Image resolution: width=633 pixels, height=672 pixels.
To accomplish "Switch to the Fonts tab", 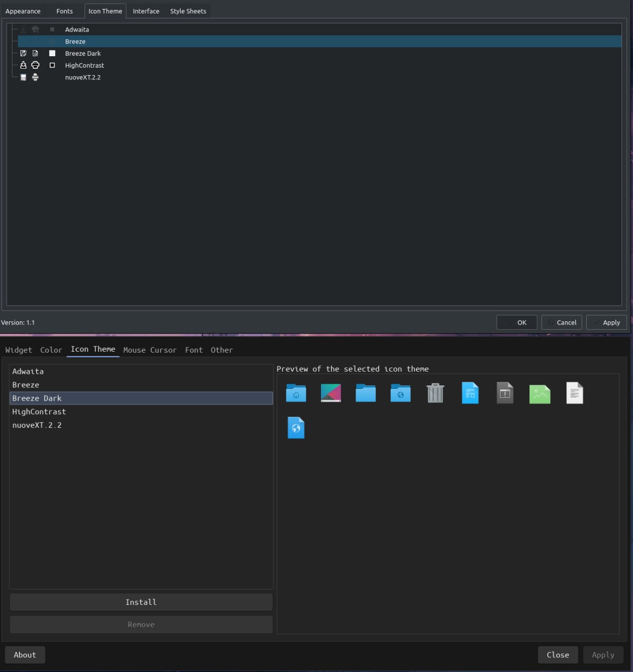I will [65, 11].
